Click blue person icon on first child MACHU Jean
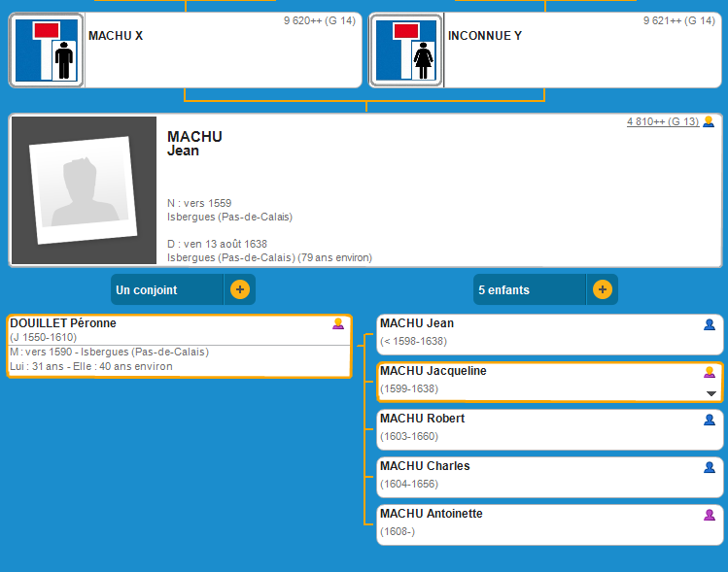728x572 pixels. pos(710,324)
